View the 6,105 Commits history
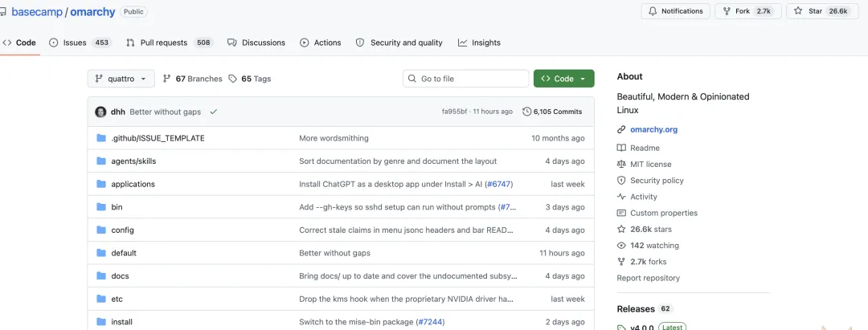Viewport: 868px width, 330px height. pyautogui.click(x=552, y=112)
